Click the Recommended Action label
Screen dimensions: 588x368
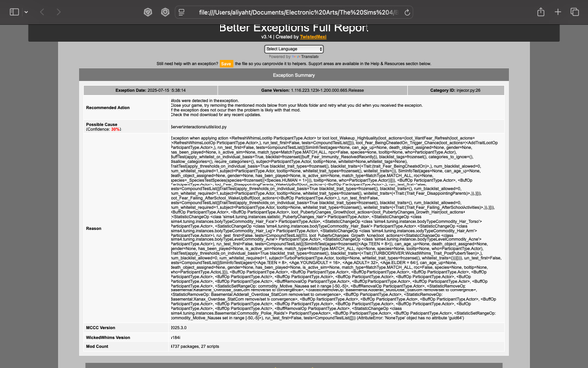click(x=108, y=108)
